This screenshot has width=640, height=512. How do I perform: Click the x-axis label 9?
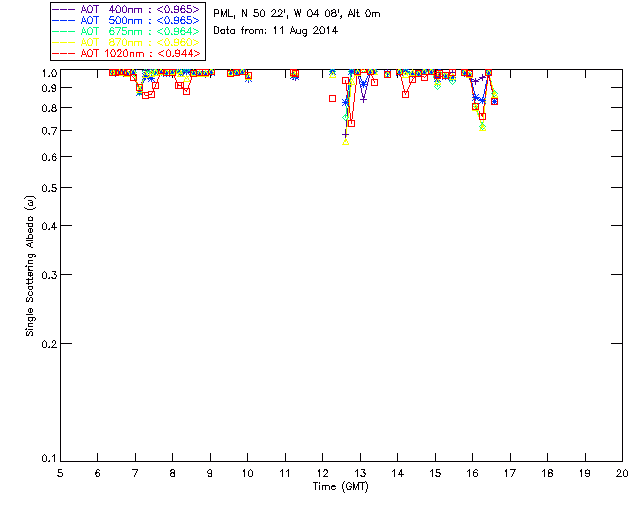[210, 473]
